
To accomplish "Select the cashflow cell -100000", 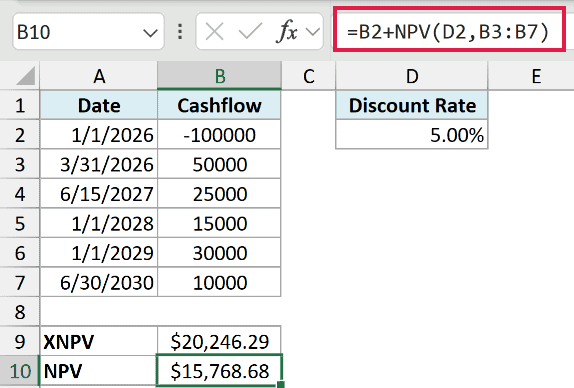I will 219,135.
